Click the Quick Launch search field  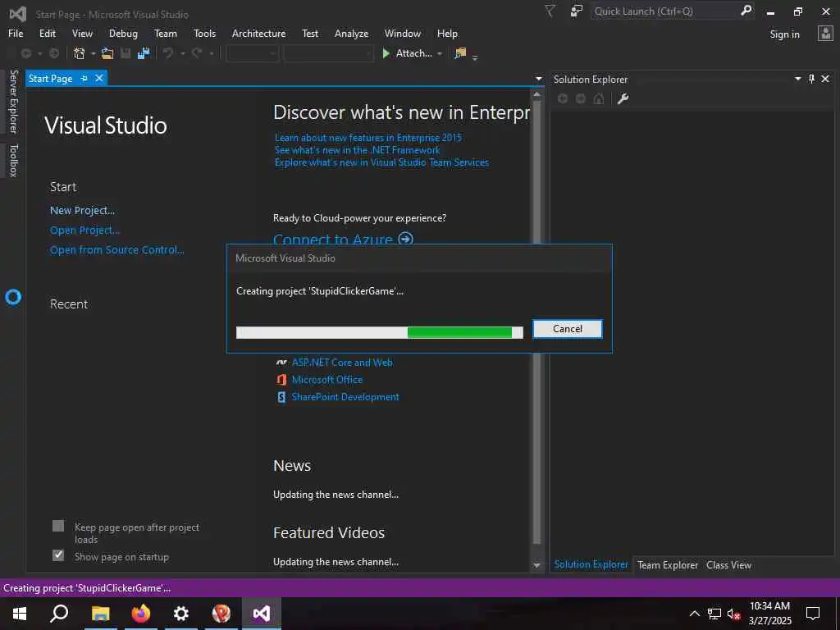coord(664,11)
